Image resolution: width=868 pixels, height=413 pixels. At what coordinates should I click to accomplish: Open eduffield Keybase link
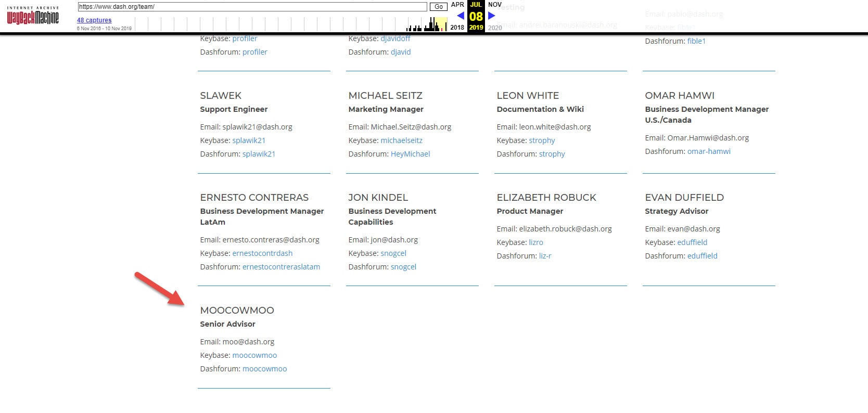click(692, 242)
